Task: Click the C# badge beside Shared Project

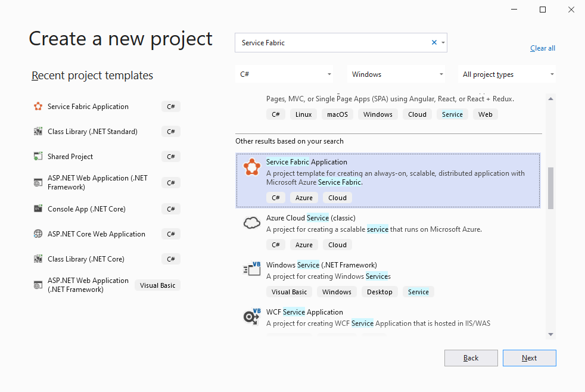Action: coord(171,157)
